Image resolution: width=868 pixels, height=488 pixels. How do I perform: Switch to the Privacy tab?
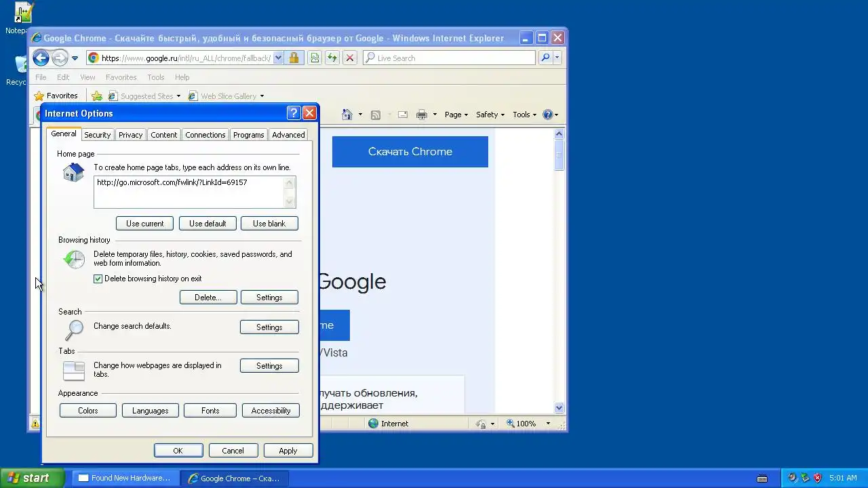[130, 135]
